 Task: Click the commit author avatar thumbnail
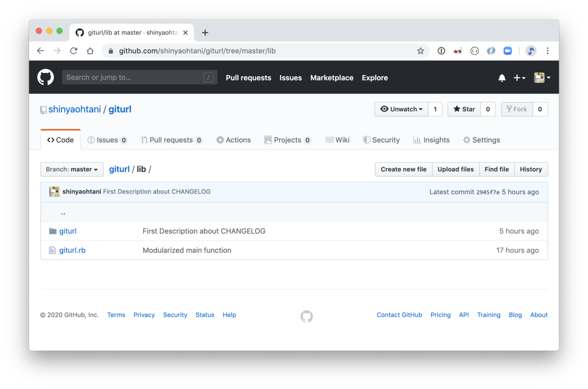(x=54, y=192)
